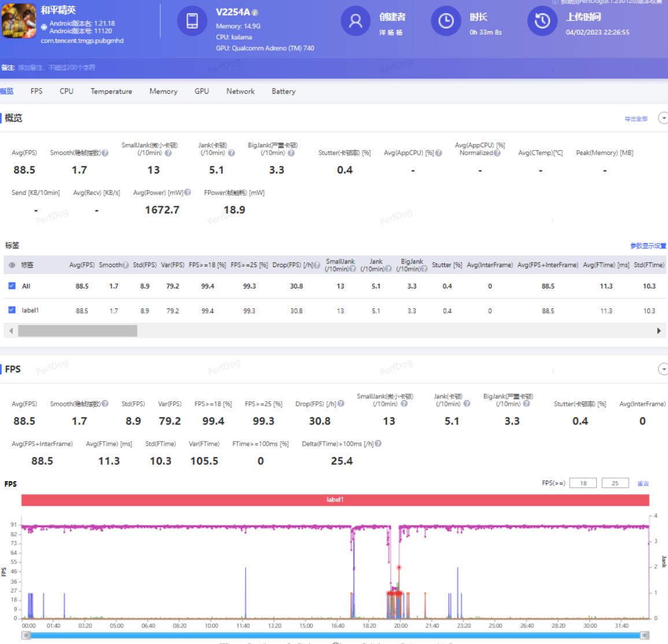Switch to the Temperature tab
Screen dimensions: 668x644
[x=111, y=91]
